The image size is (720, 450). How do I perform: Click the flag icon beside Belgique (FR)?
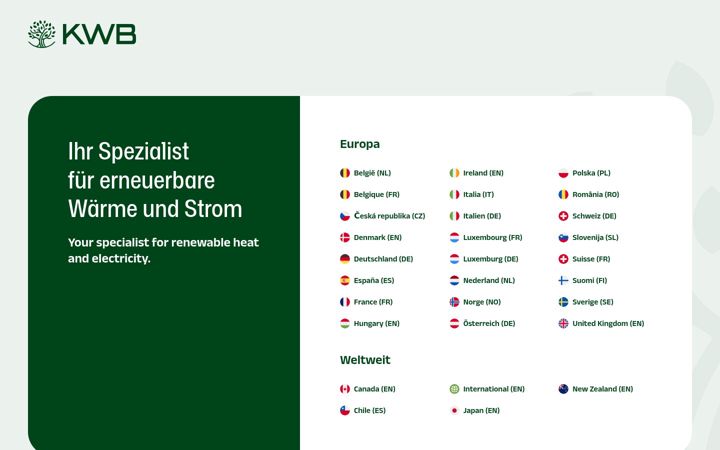click(x=345, y=195)
